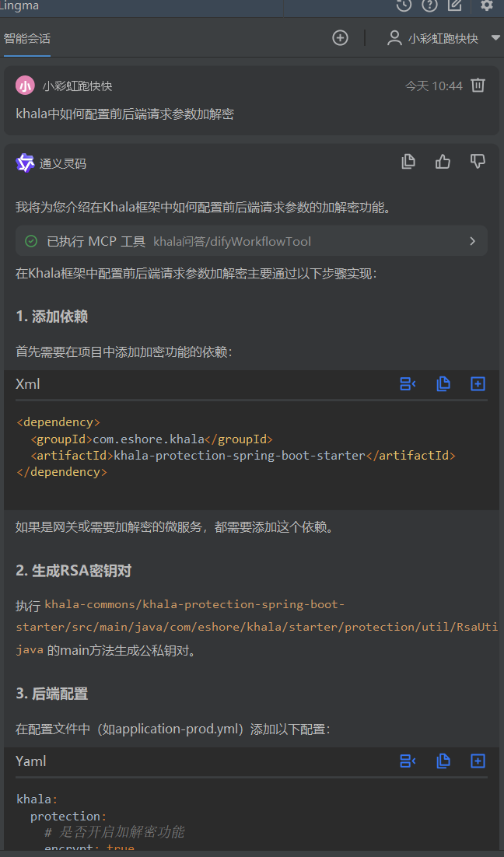Open the conversation history icon

tap(403, 6)
